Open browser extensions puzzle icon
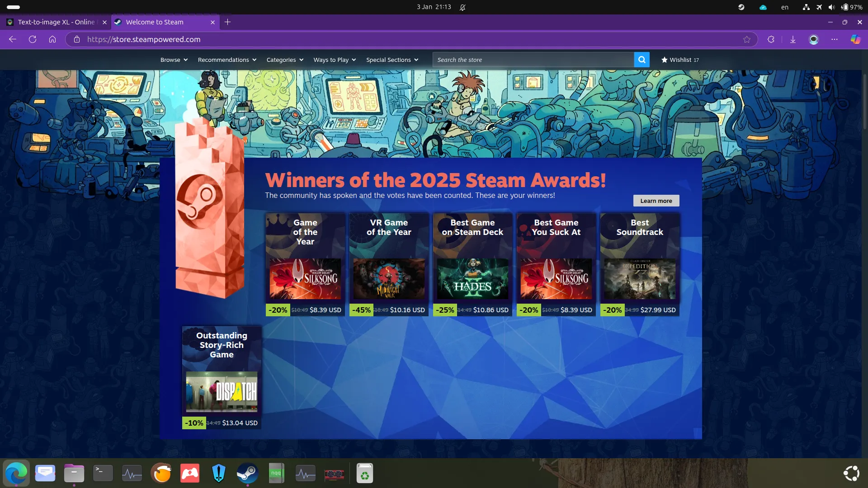This screenshot has width=868, height=488. 771,39
